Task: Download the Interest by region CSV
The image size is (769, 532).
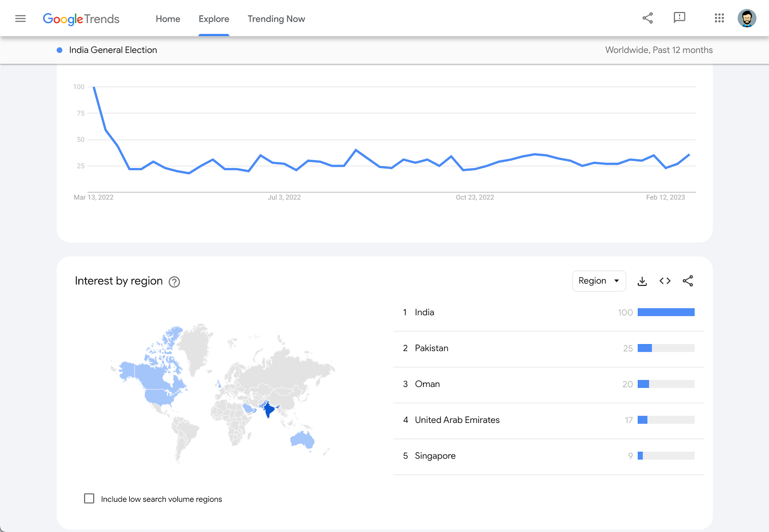Action: click(x=642, y=281)
